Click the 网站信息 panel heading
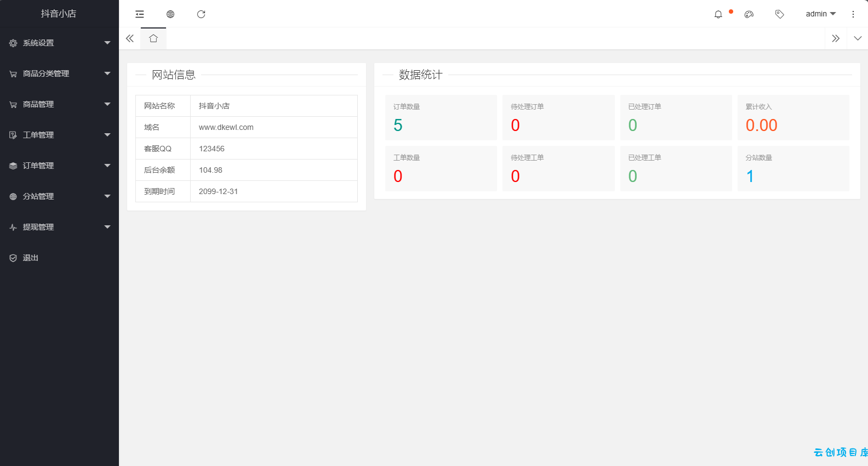This screenshot has height=466, width=868. tap(174, 75)
